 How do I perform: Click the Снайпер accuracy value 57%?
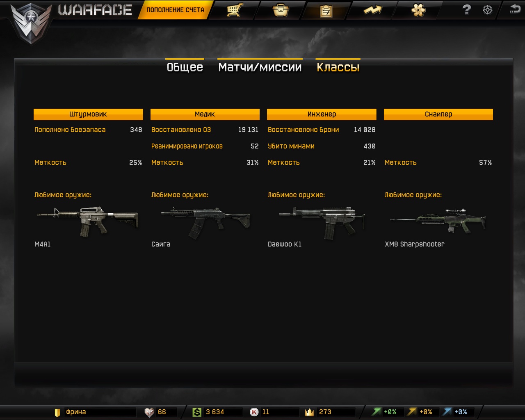click(485, 162)
